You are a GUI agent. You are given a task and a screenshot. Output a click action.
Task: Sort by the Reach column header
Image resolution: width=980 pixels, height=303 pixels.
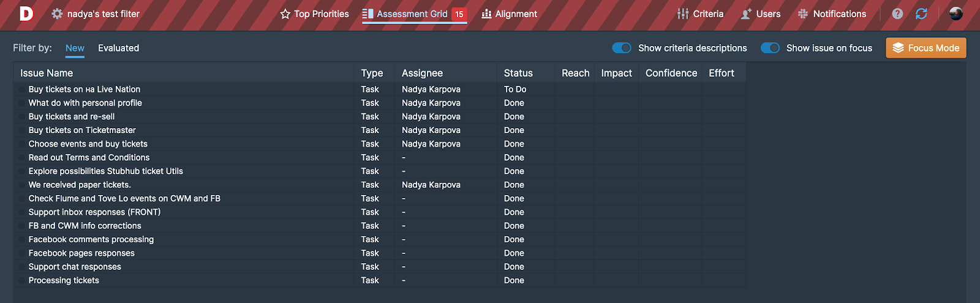[575, 73]
